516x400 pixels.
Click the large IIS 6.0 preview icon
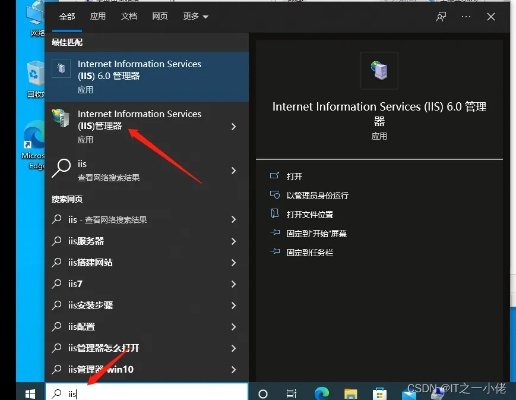click(379, 70)
